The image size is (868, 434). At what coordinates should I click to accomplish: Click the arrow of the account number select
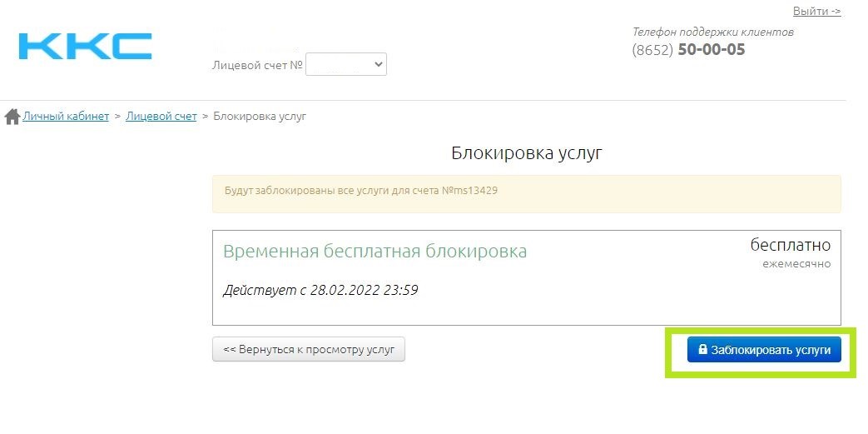[x=378, y=64]
